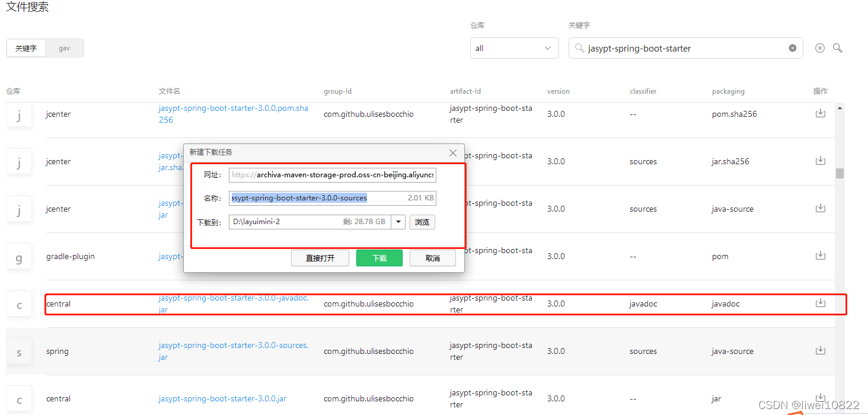Open jasypt-spring-boot-starter-3.0.0-sources.jar spring link
This screenshot has width=868, height=415.
tap(234, 351)
